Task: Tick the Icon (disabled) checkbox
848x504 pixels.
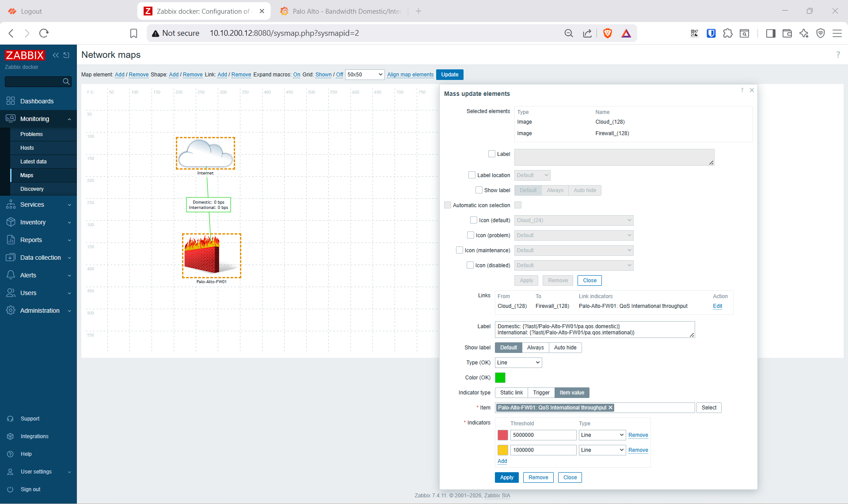Action: coord(470,265)
